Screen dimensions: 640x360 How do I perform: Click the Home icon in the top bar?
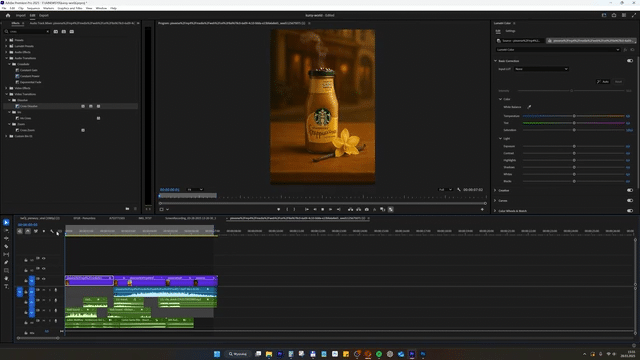(x=8, y=16)
